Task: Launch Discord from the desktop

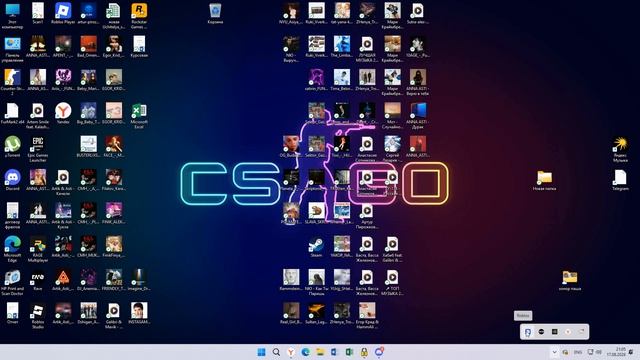Action: 12,180
